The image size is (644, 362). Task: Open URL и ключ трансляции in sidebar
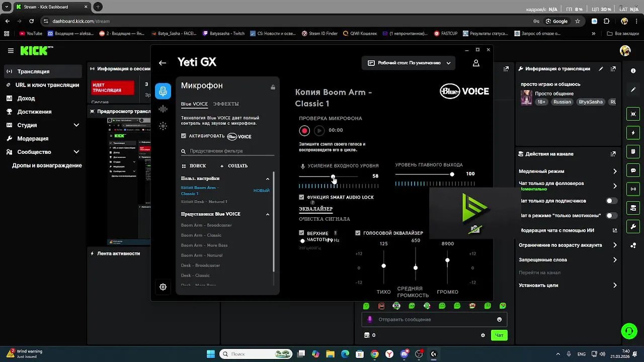(43, 85)
